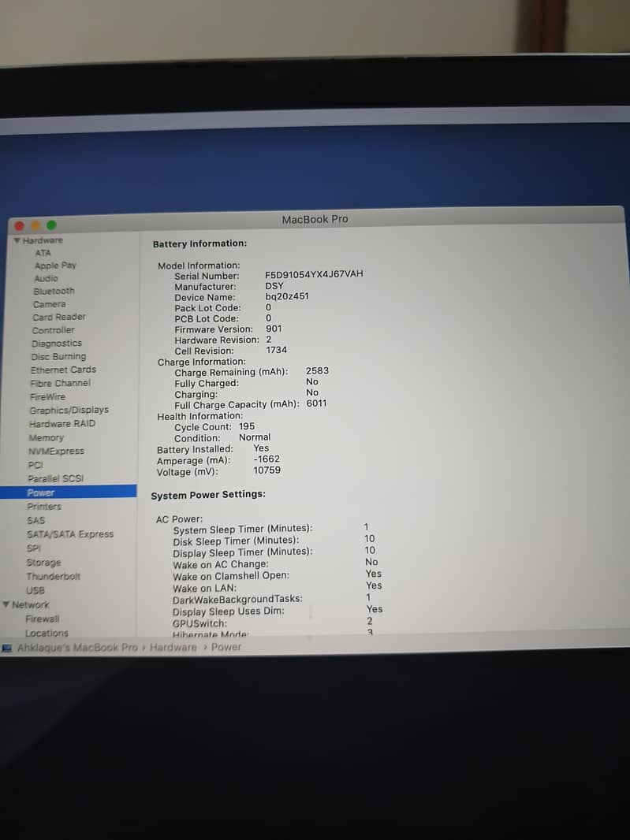Select Ethernet Cards in the sidebar
The image size is (630, 840).
point(63,370)
